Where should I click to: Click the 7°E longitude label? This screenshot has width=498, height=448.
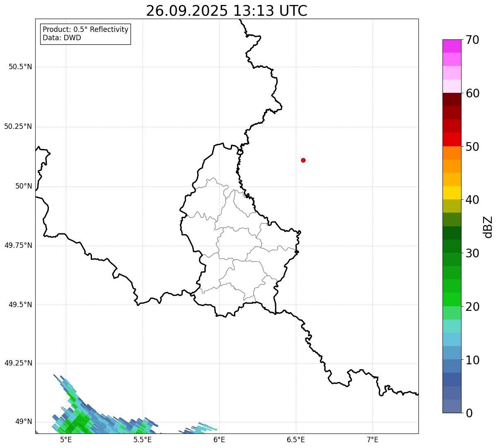click(372, 439)
